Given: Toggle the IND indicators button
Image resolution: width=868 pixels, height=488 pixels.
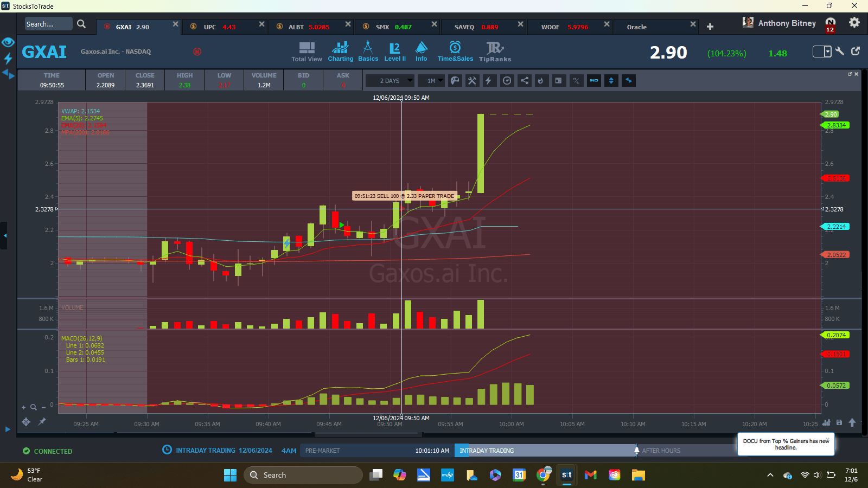Looking at the screenshot, I should point(594,81).
